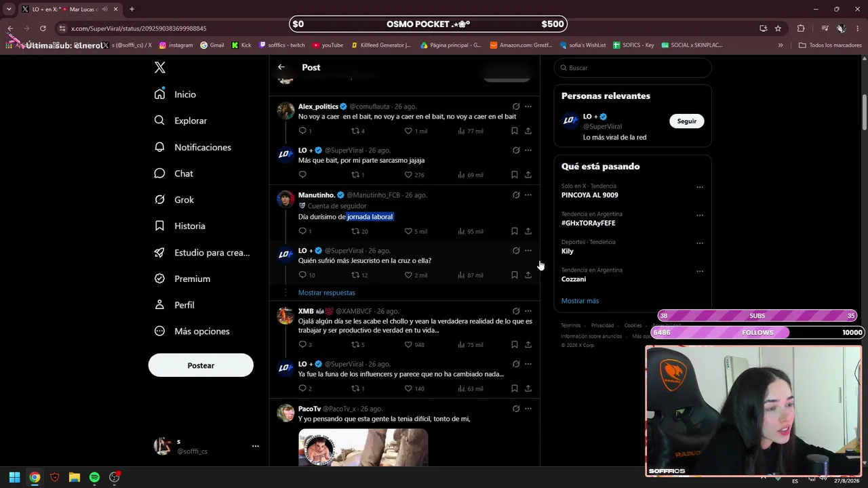Repost the Alex_politics post

click(355, 131)
